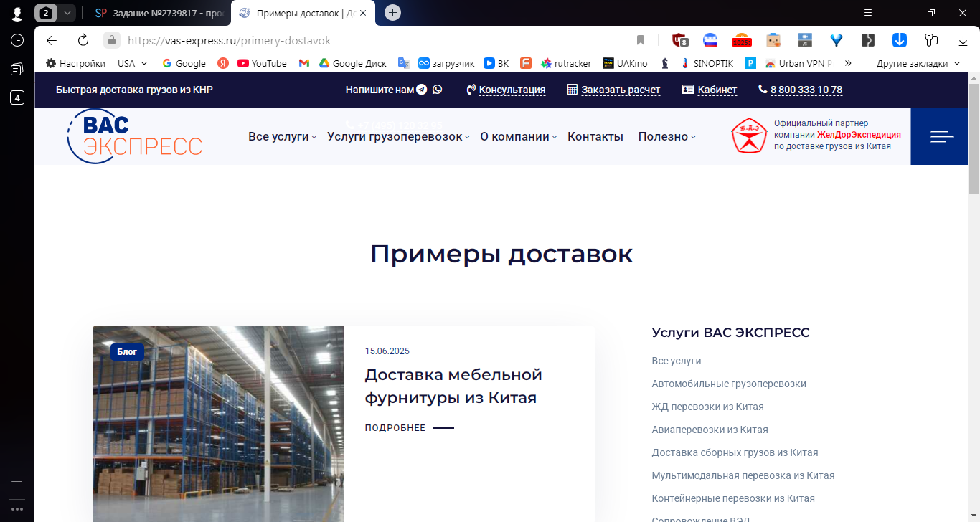980x522 pixels.
Task: Open the browser history clock in the sidebar
Action: (17, 40)
